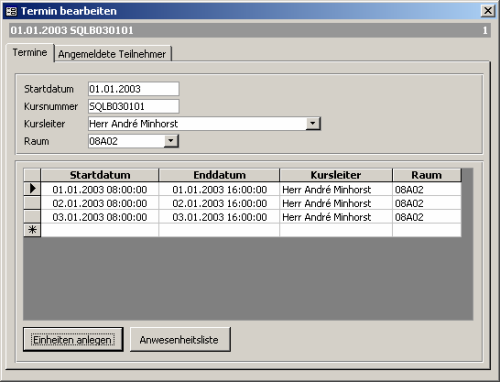Click Kursleiter cell in the 03.01.2003 row
This screenshot has width=500, height=382.
pos(336,217)
